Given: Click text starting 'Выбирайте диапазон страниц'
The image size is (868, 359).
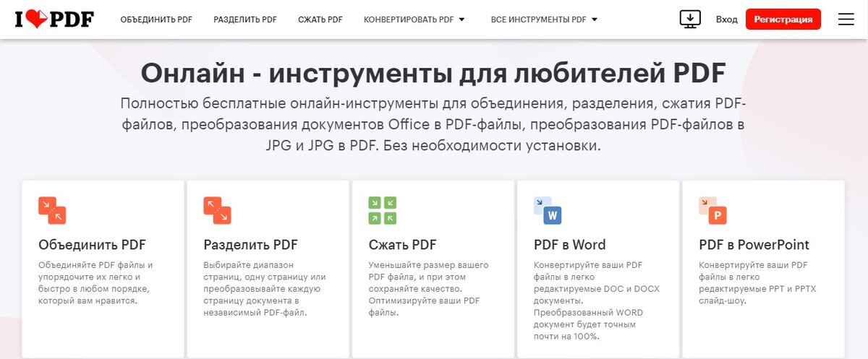Looking at the screenshot, I should tap(265, 288).
